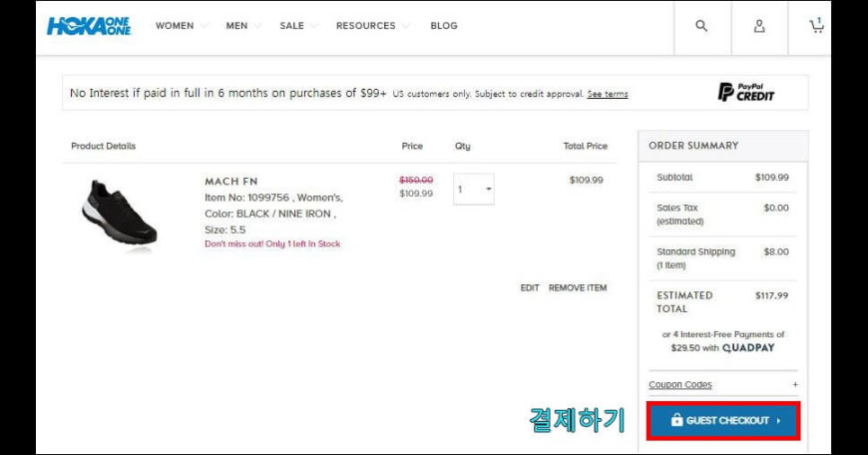Open the WOMEN menu
868x455 pixels.
[175, 26]
